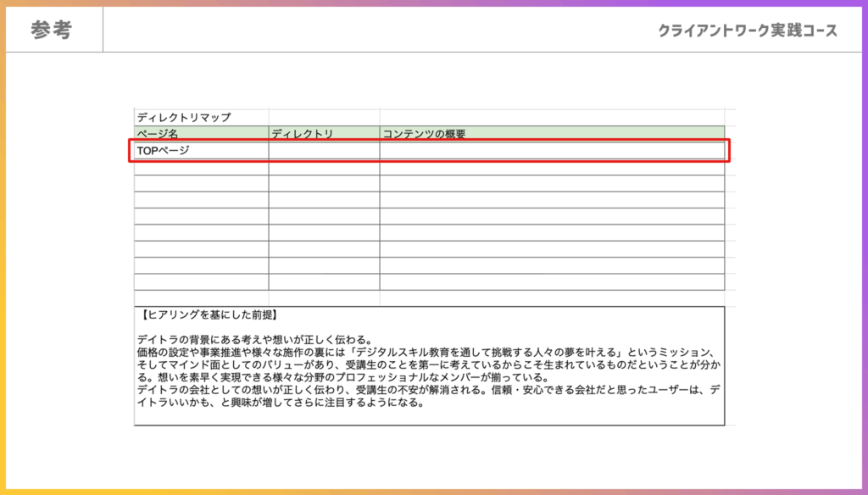Click the 参考 label in the header
The height and width of the screenshot is (495, 868).
pyautogui.click(x=52, y=31)
